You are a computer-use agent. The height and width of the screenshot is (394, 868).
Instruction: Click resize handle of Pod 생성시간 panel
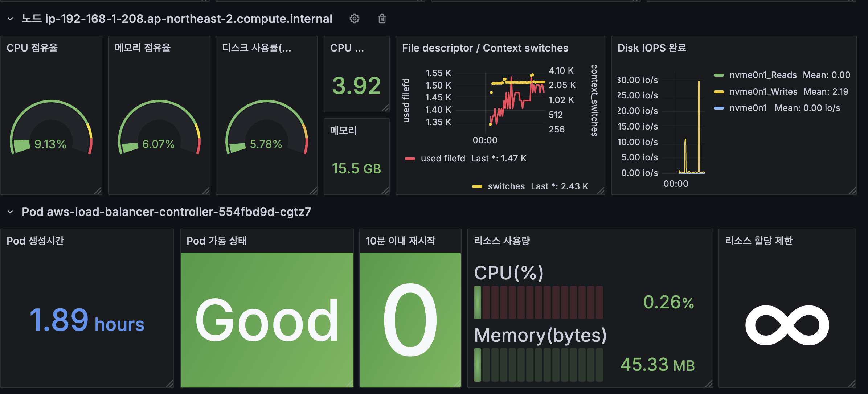tap(169, 383)
